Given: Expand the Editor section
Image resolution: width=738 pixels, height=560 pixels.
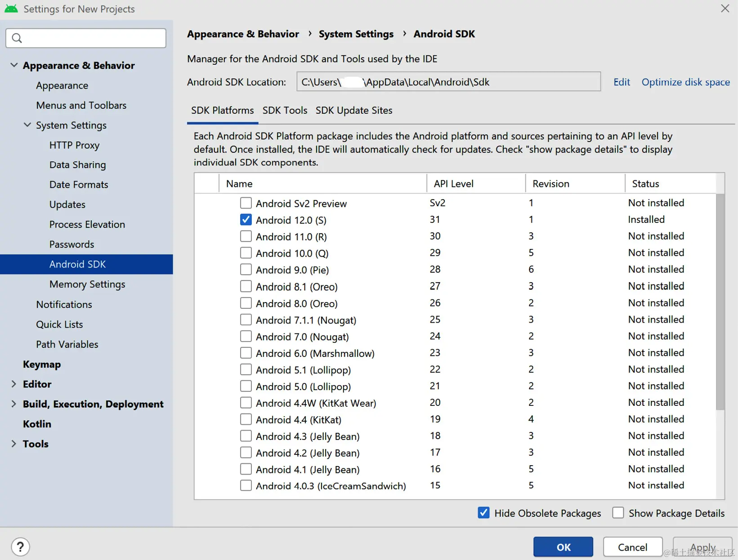Looking at the screenshot, I should pos(14,384).
